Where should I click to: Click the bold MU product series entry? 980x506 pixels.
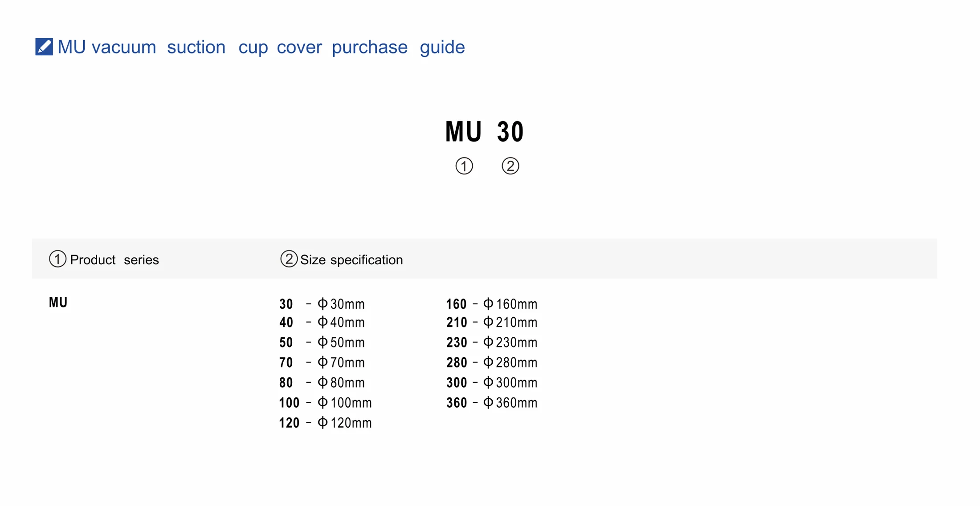coord(58,303)
